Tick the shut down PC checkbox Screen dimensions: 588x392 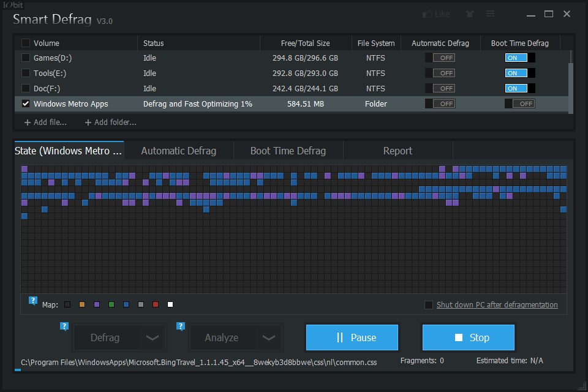click(429, 305)
